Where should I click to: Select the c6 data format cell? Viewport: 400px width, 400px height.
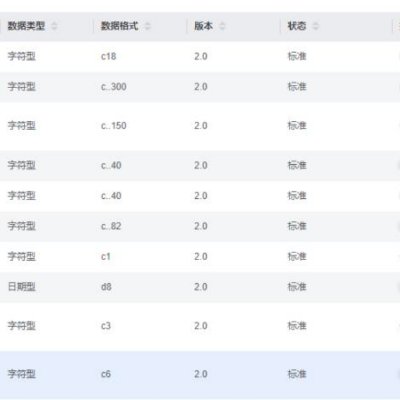(x=106, y=374)
